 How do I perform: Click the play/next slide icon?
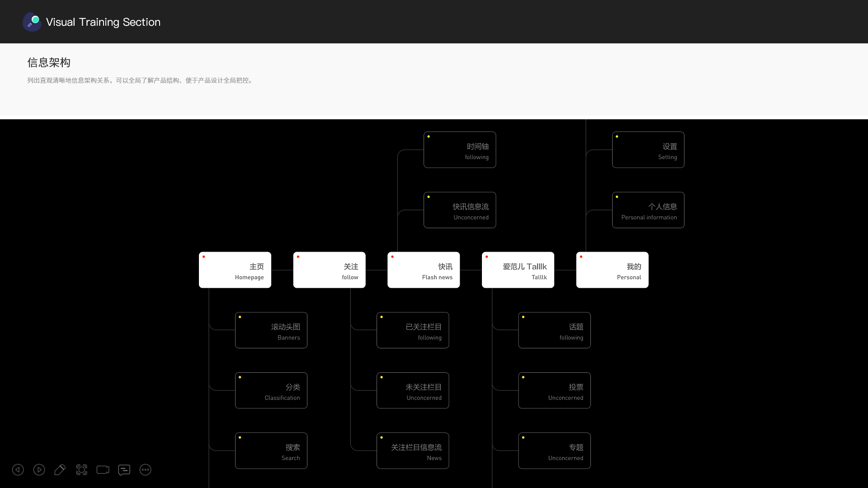(39, 470)
